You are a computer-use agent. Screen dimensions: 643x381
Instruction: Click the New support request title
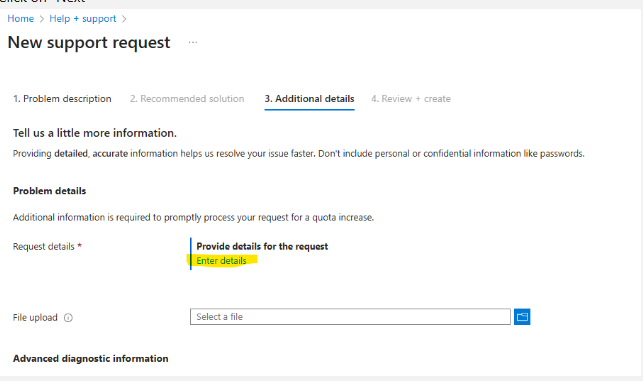click(89, 42)
